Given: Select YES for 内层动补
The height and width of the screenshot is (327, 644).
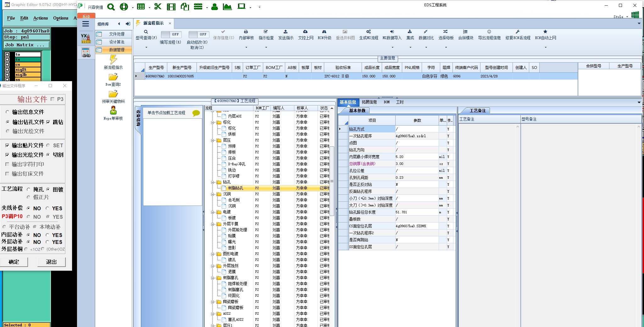Looking at the screenshot, I should click(47, 235).
